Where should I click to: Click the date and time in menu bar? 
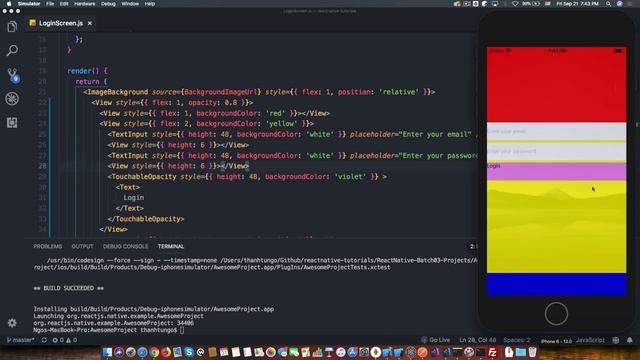click(x=578, y=4)
